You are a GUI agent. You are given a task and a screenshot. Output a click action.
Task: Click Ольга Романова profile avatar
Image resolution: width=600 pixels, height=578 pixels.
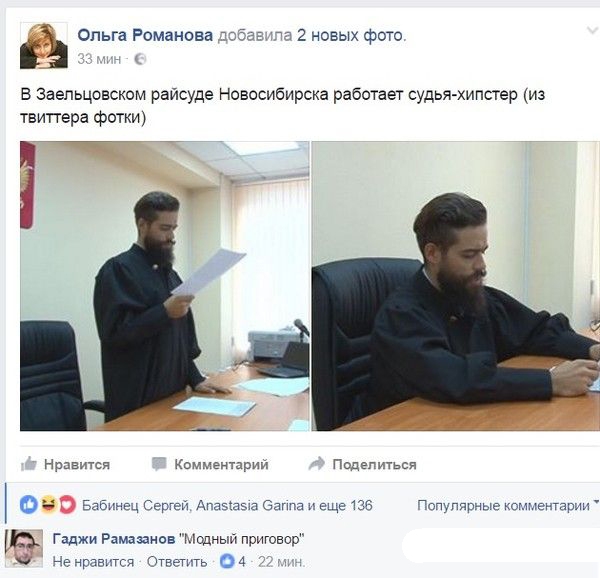(44, 46)
